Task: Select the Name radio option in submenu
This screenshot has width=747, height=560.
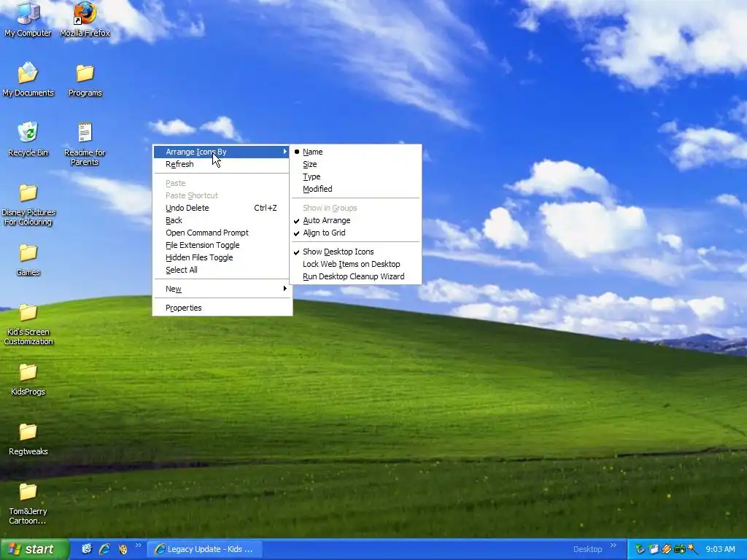Action: (355, 152)
